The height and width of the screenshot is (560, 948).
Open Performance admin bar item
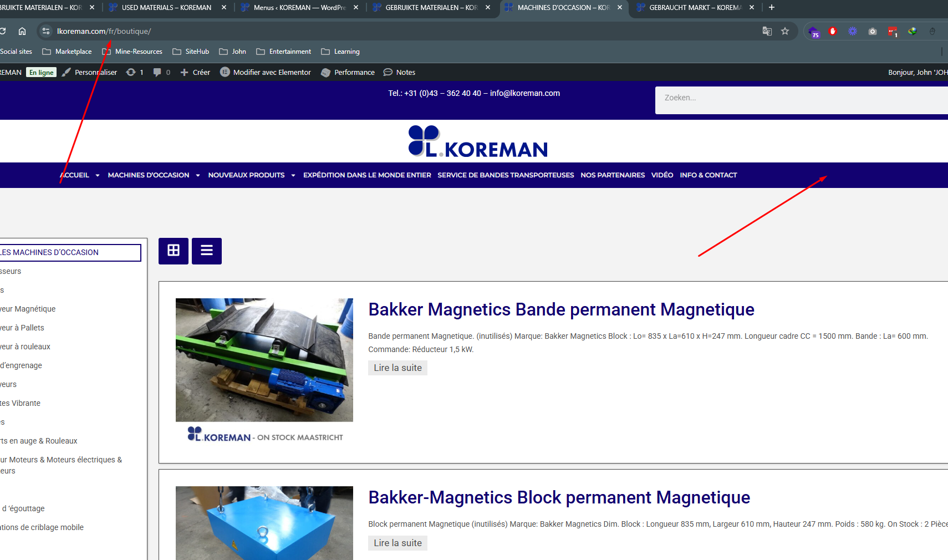(x=348, y=72)
